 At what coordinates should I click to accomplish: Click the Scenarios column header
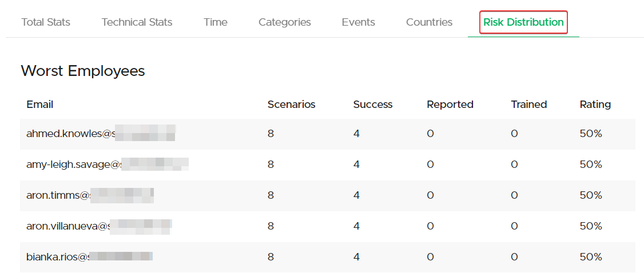click(x=291, y=105)
